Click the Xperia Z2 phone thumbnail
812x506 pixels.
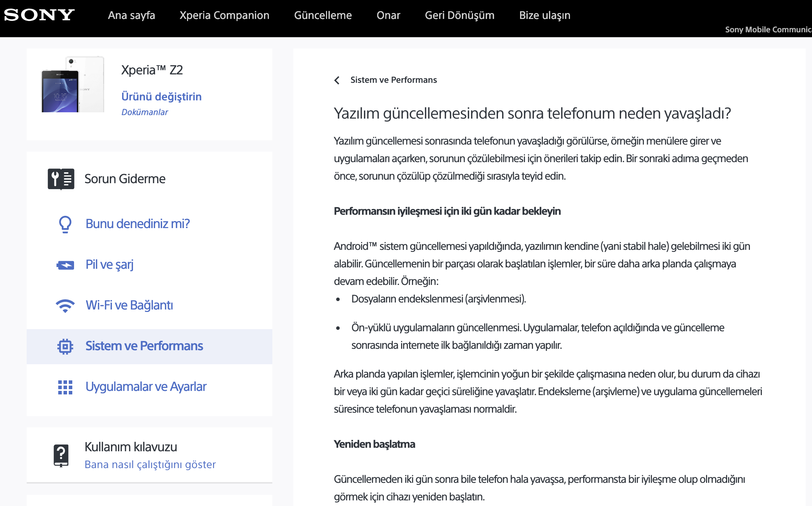(x=73, y=84)
